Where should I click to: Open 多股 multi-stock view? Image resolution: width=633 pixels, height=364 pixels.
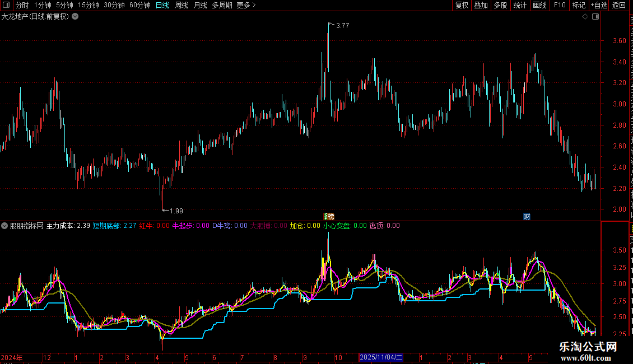(x=500, y=5)
